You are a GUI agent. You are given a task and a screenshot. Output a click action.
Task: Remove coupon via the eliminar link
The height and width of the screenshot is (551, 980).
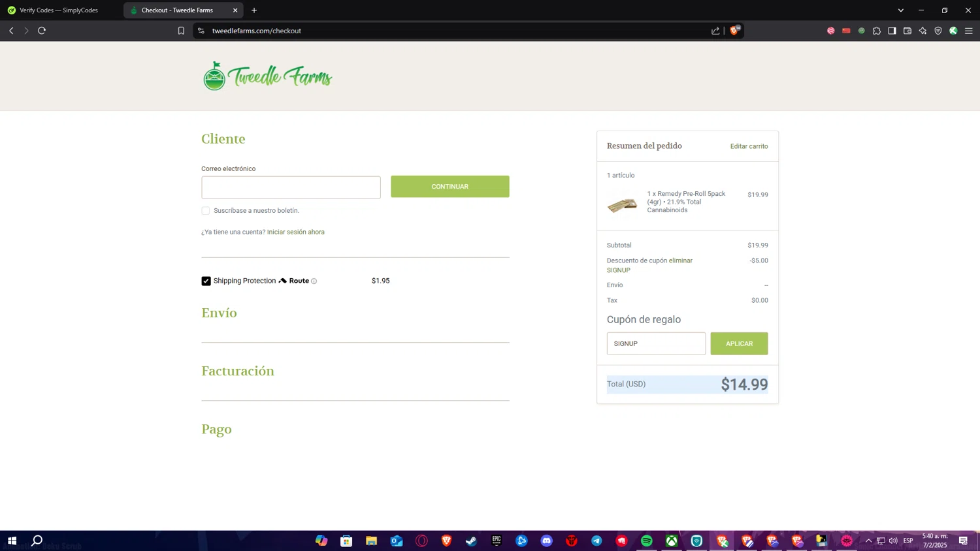click(681, 260)
